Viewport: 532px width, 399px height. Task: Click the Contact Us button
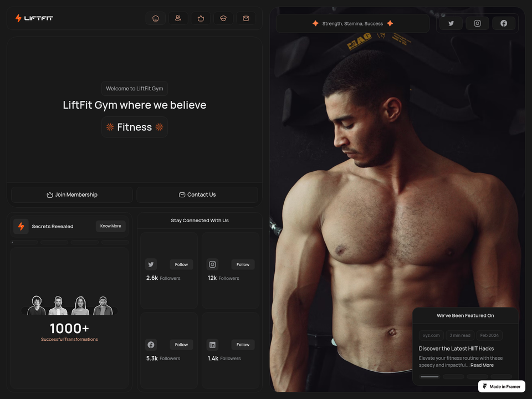point(197,195)
